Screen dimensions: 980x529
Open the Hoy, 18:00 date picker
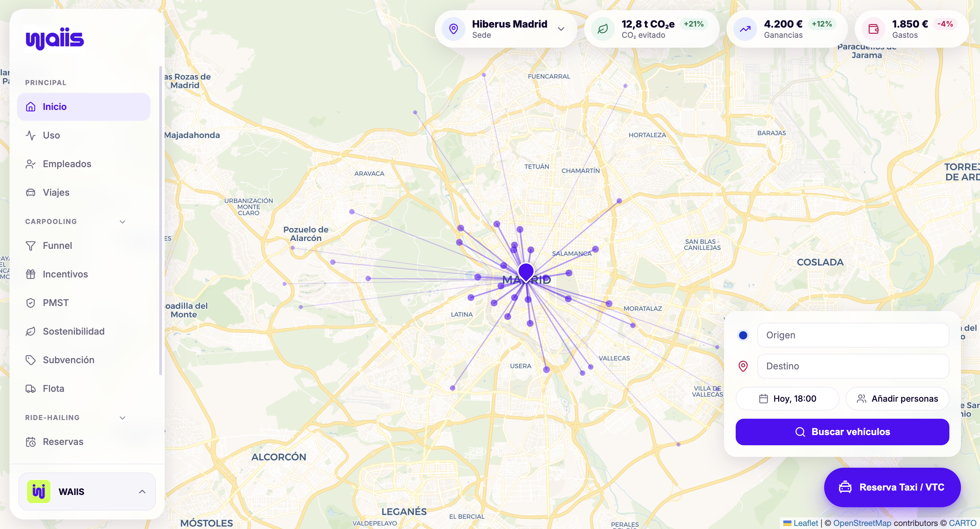[787, 399]
